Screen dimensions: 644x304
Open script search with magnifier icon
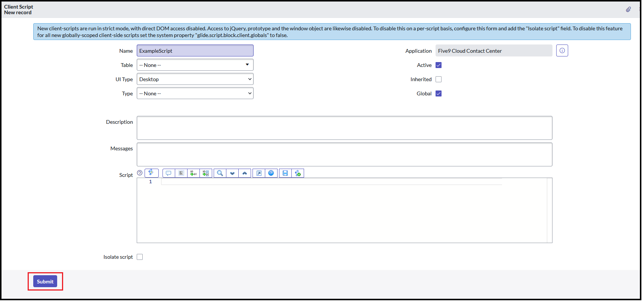click(220, 173)
